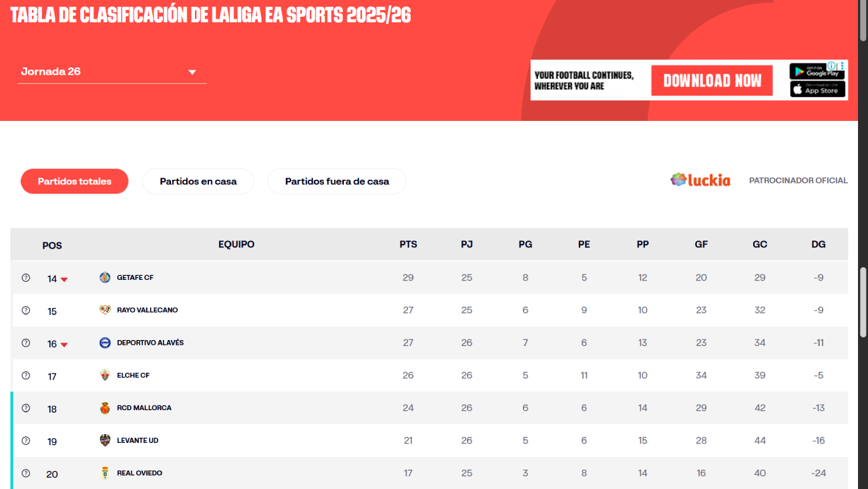Switch to Partidos en casa
868x489 pixels.
[198, 181]
